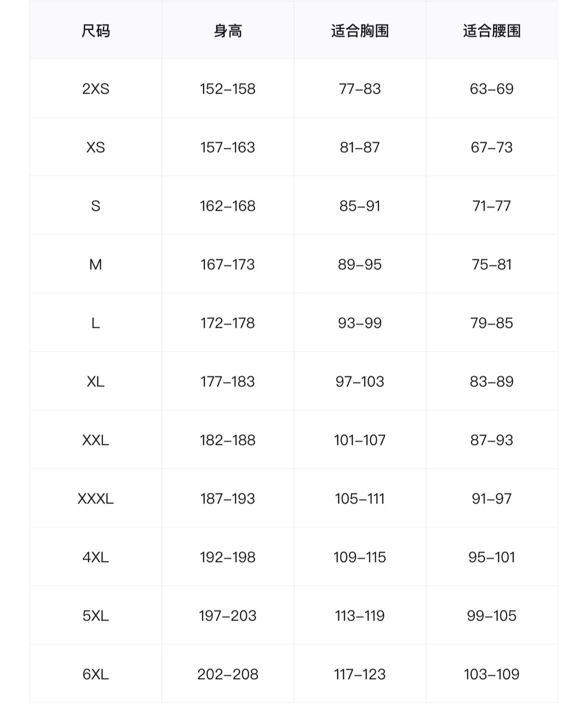
Task: Select chest range 109–115
Action: click(x=360, y=558)
